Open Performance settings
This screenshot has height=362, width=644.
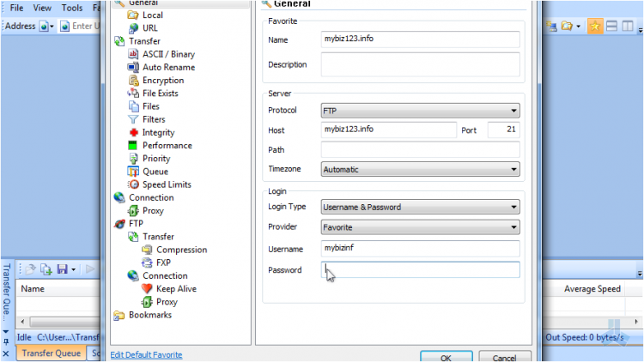(167, 146)
